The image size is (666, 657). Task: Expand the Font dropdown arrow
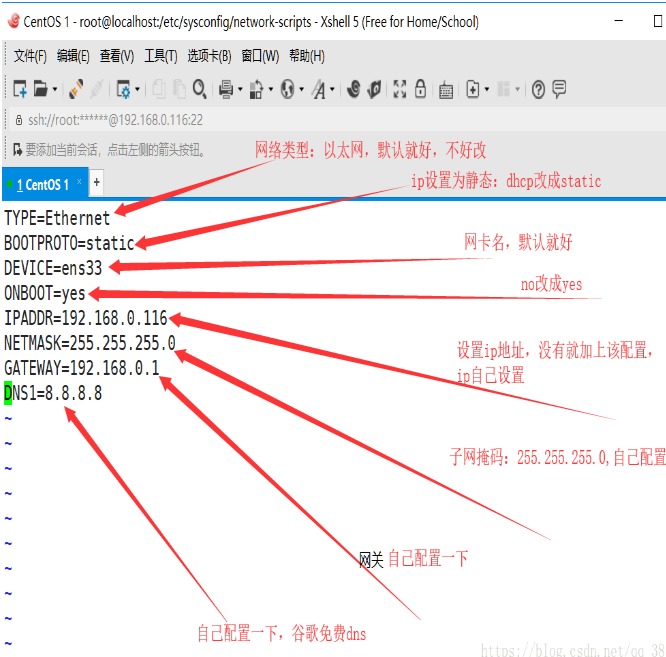click(332, 90)
